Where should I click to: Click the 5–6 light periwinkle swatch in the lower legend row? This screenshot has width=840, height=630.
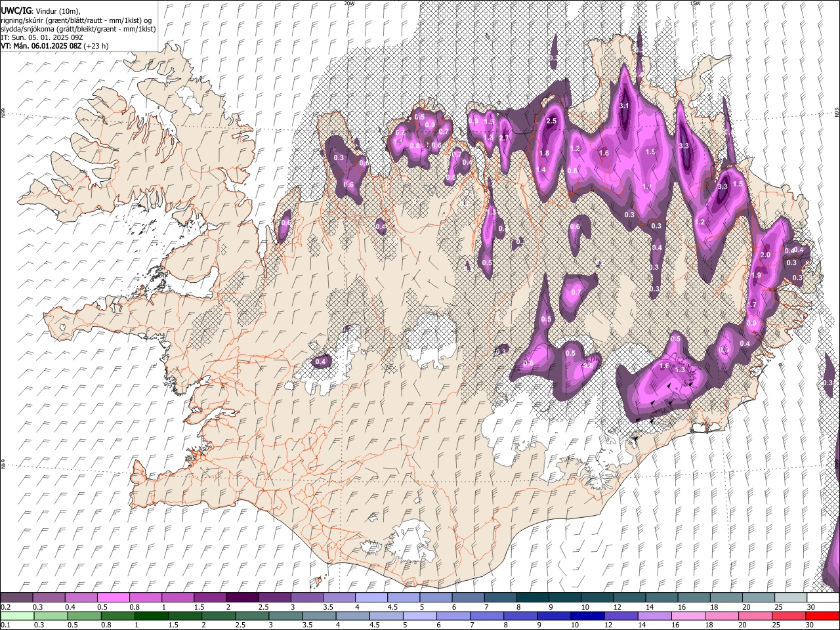tap(420, 616)
